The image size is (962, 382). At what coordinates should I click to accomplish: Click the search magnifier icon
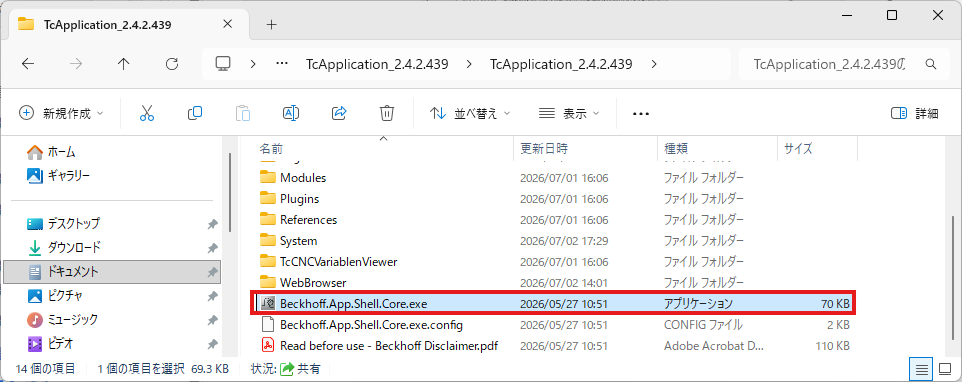(x=931, y=64)
